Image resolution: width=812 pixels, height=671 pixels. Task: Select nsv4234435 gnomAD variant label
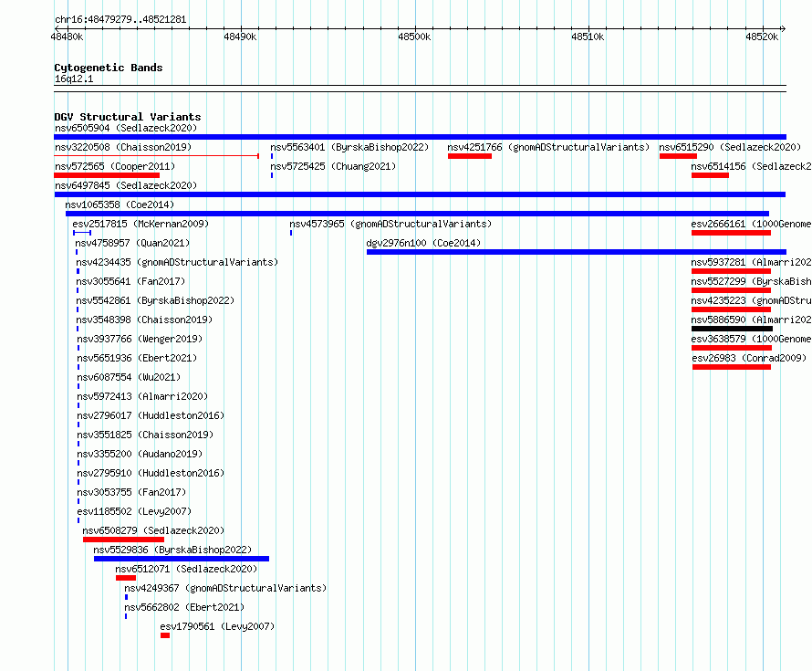click(x=177, y=262)
